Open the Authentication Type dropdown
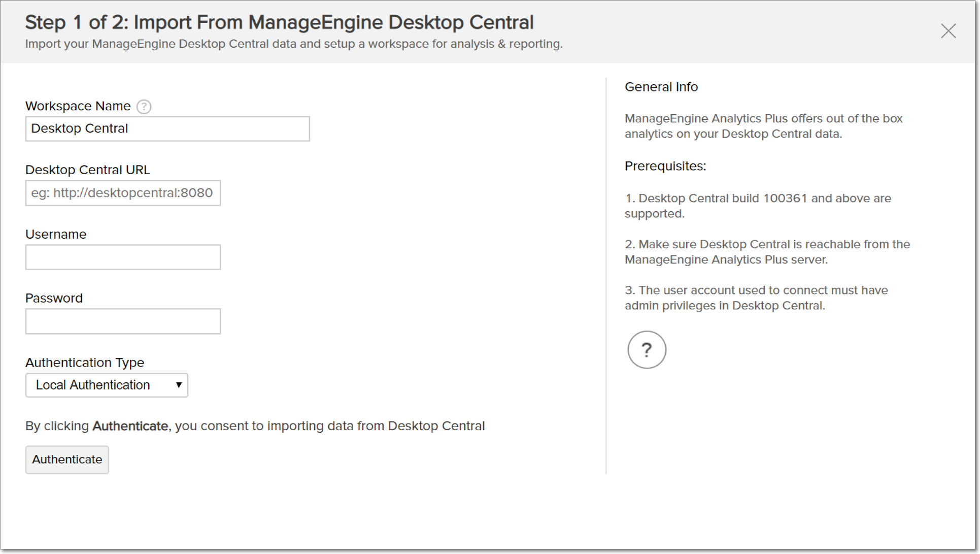The image size is (980, 554). [107, 385]
